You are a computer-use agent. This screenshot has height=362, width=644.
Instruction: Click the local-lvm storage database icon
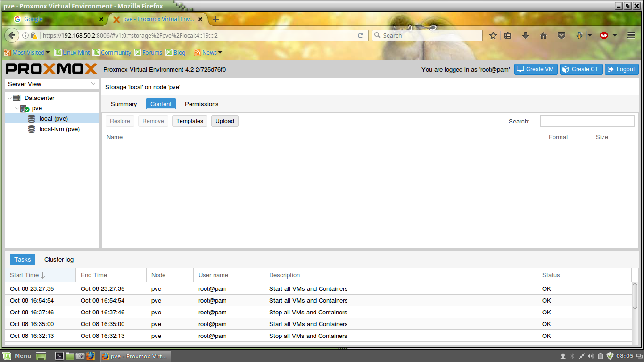[32, 129]
